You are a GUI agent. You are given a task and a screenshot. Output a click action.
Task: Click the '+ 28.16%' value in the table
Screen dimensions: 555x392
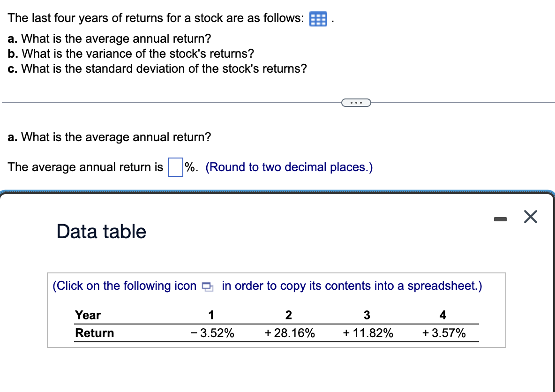tap(289, 333)
